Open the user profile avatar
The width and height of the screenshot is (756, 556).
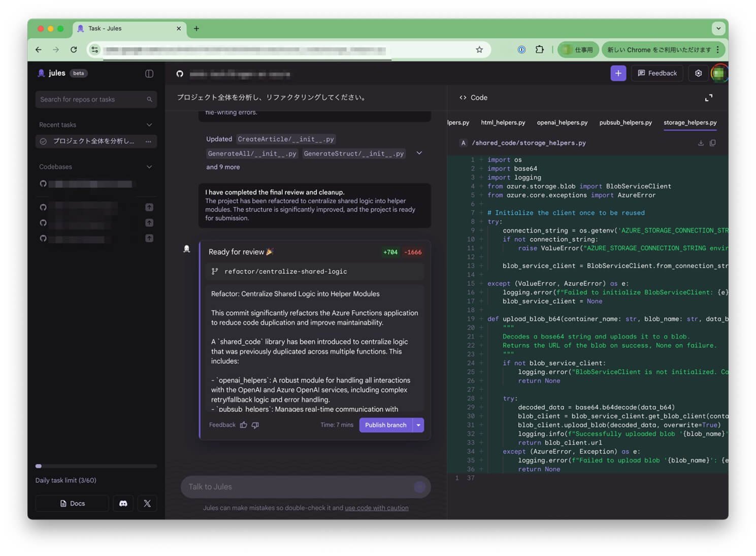[x=718, y=73]
